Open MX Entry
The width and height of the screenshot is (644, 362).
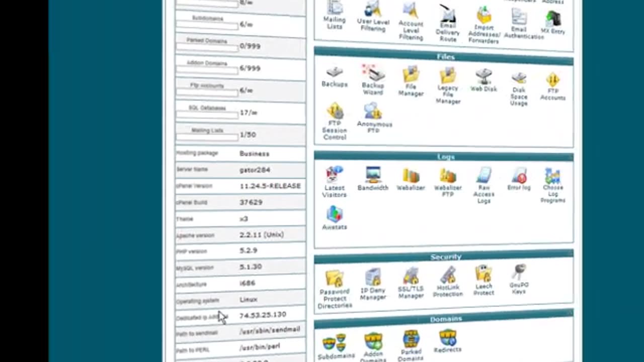pos(553,22)
